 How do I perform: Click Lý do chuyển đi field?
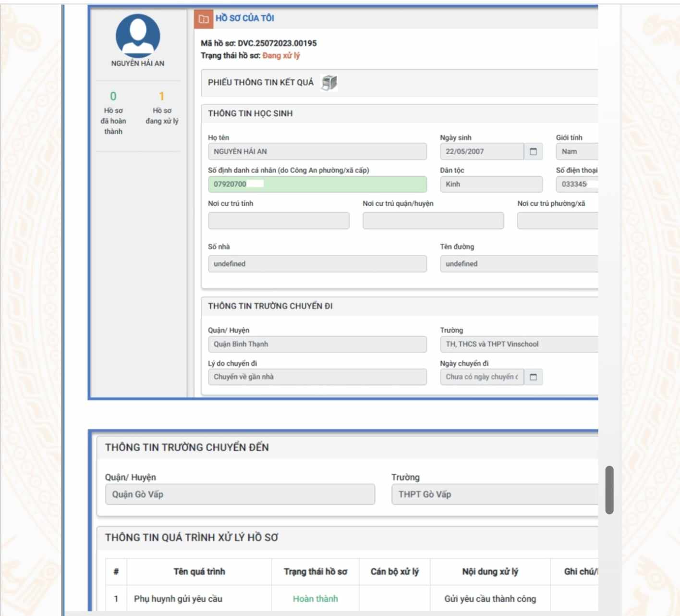pyautogui.click(x=317, y=377)
